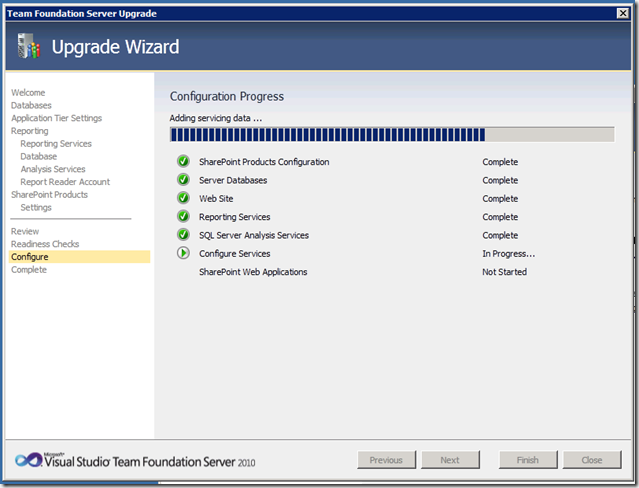The height and width of the screenshot is (488, 639).
Task: Click the Visual Studio logo in footer
Action: click(30, 460)
